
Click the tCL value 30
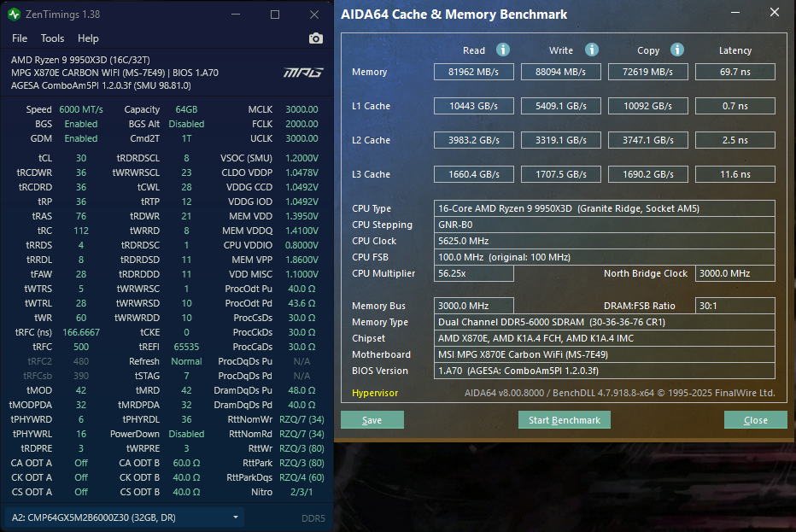pos(81,158)
